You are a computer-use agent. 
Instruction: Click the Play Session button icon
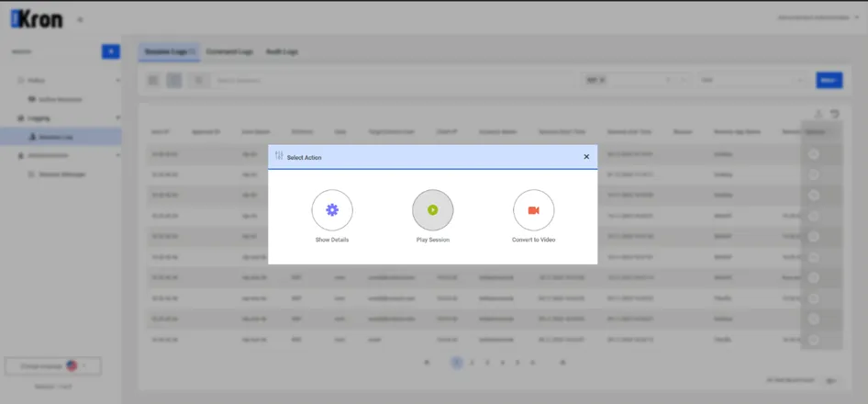433,210
